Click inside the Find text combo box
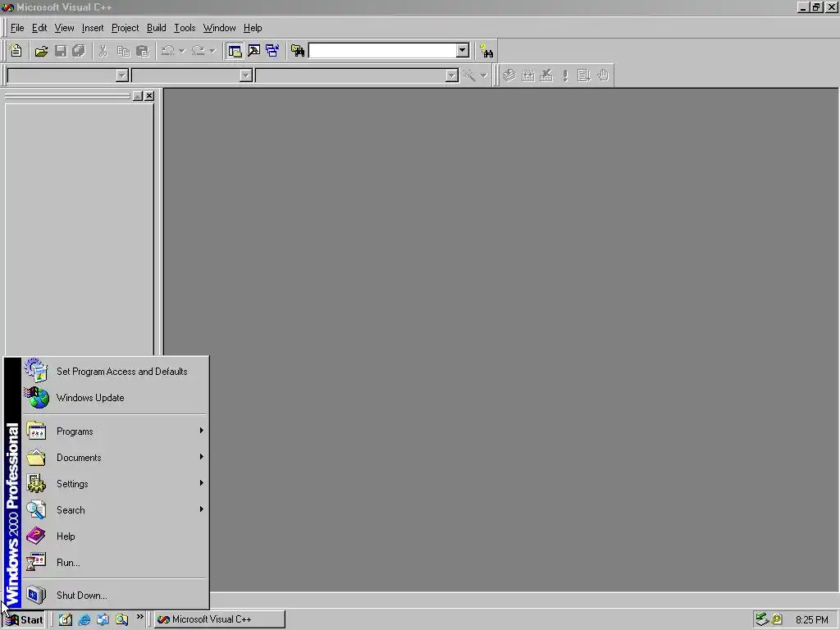Screen dimensions: 840x630 click(382, 51)
